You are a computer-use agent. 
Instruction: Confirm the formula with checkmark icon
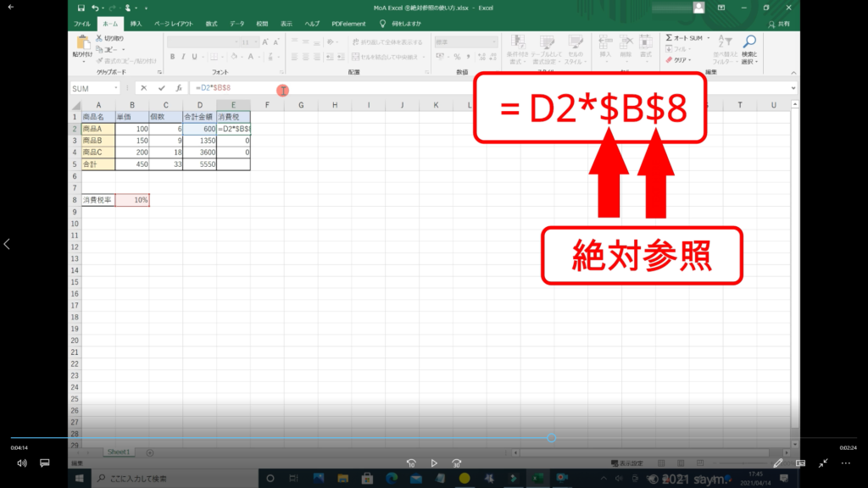pos(161,88)
